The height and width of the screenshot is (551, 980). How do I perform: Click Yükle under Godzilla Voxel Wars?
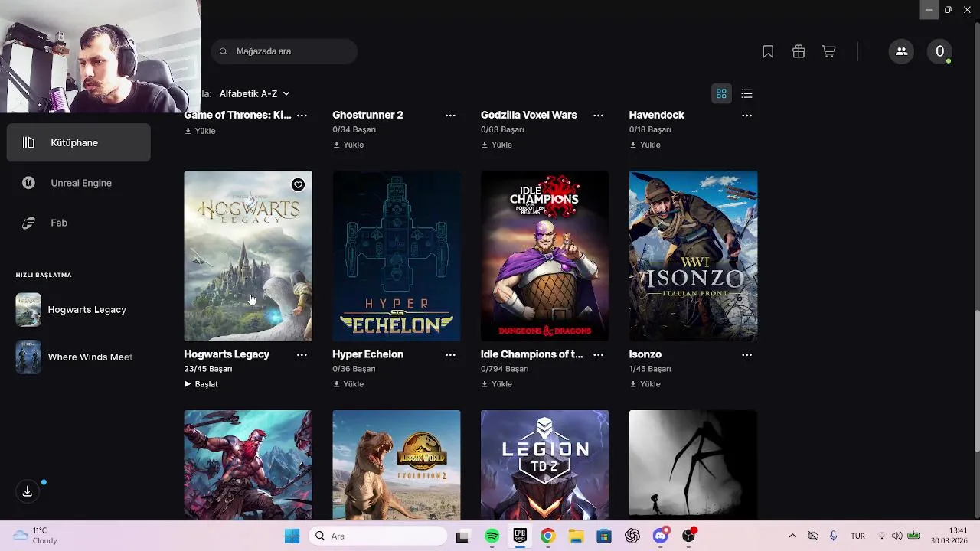click(x=497, y=145)
